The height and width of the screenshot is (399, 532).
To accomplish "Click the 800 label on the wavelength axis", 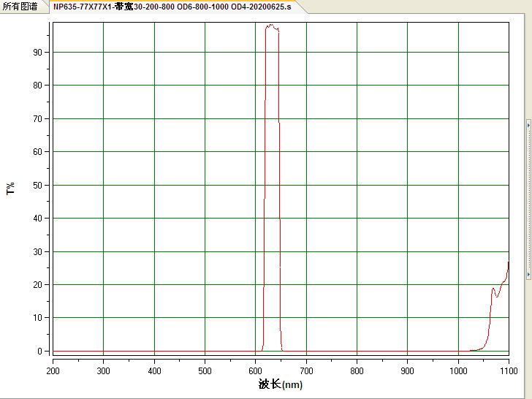I will point(357,370).
